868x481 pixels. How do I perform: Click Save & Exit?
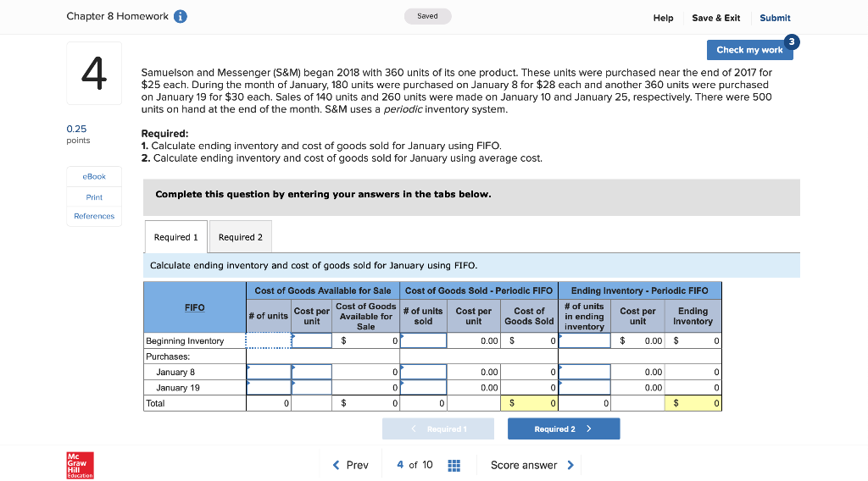coord(715,18)
